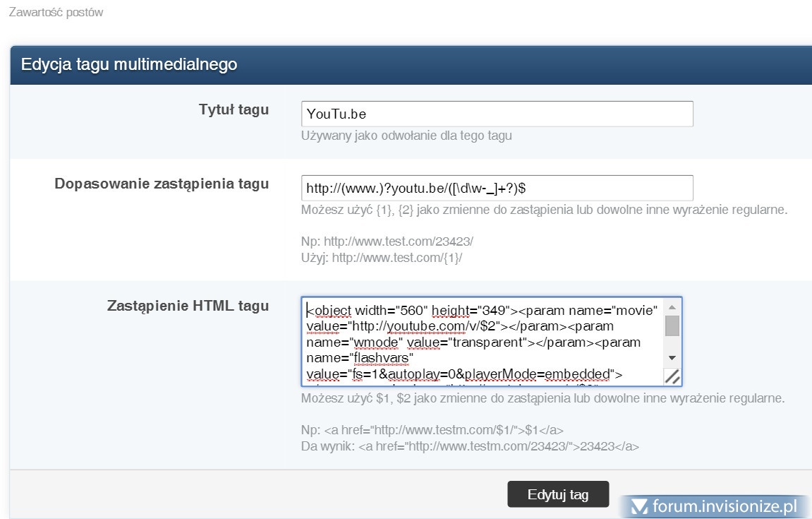812x519 pixels.
Task: Click the Zastąpienie HTML tagu label
Action: tap(188, 306)
